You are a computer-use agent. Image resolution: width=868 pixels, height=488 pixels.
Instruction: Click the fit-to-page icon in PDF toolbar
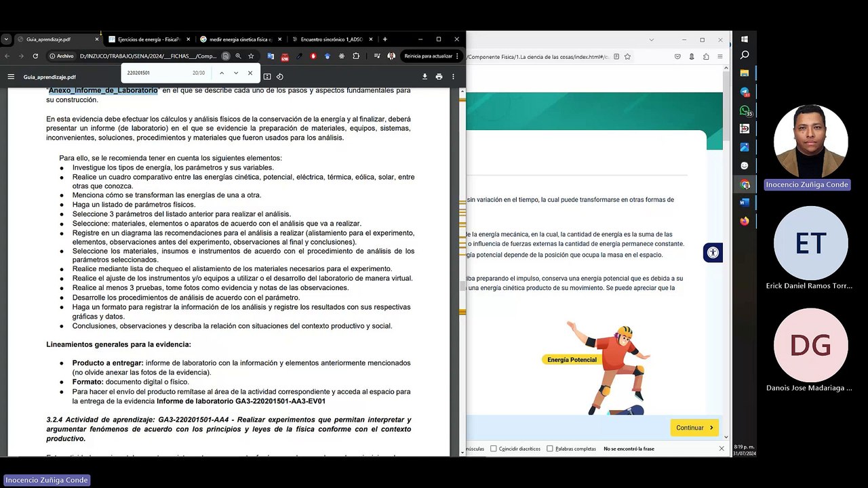267,77
